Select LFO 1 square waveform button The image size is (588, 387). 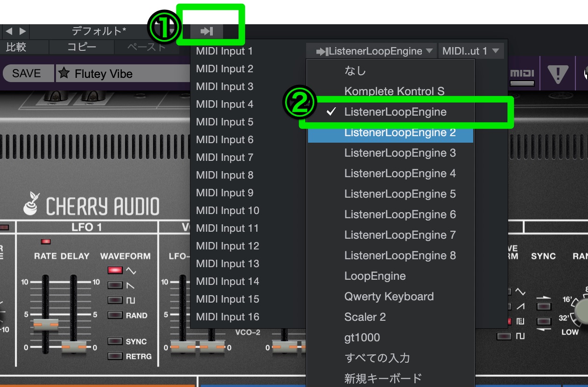click(115, 300)
